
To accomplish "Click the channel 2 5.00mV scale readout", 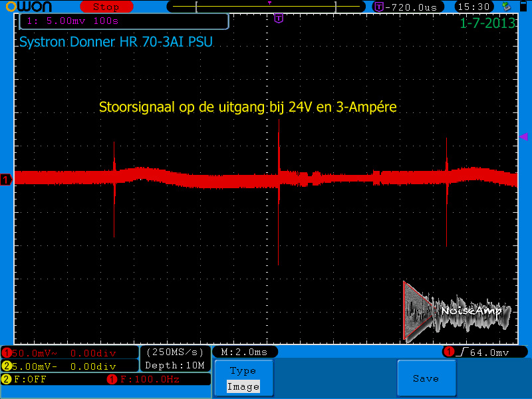I will click(70, 366).
